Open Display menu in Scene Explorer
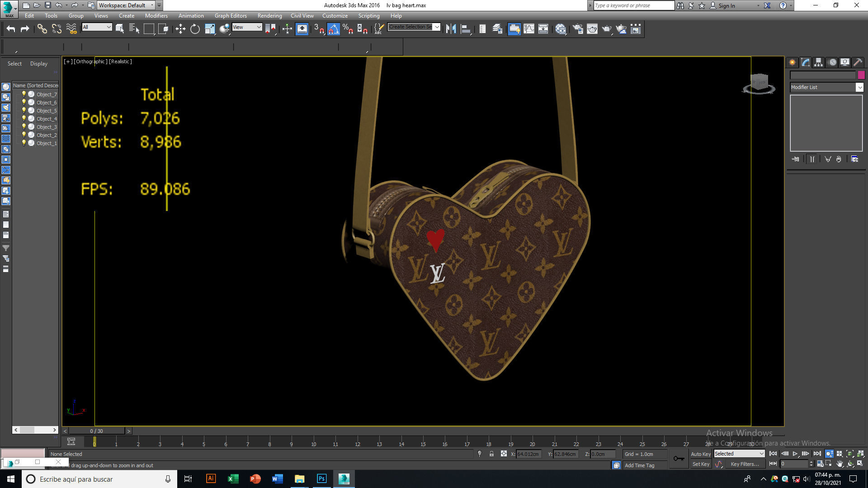 39,64
